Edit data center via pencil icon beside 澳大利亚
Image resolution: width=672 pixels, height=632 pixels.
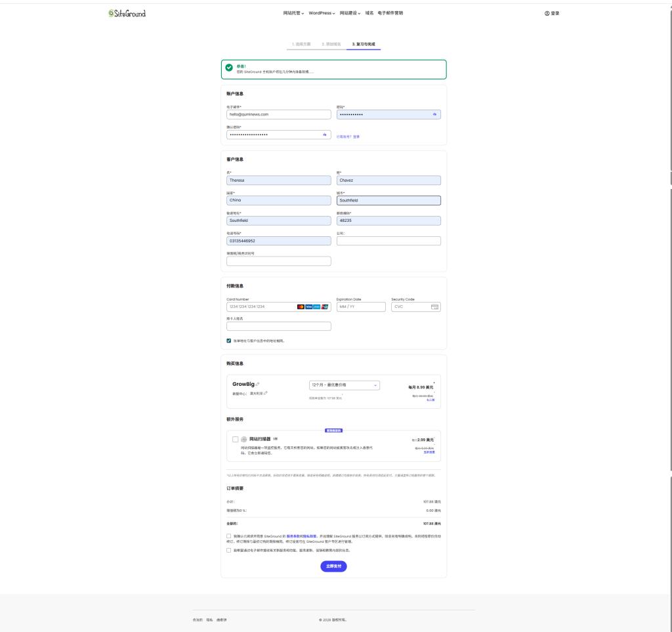click(x=267, y=393)
